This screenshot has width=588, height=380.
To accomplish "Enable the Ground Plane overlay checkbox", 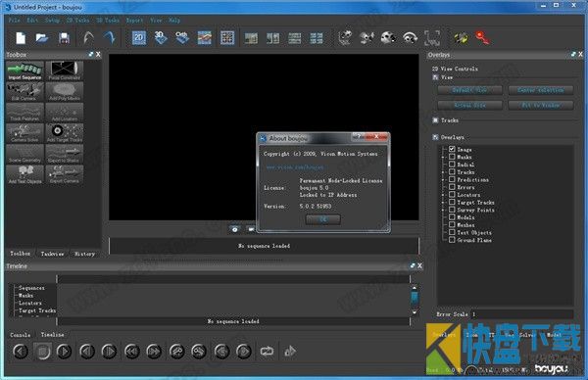I will pos(452,240).
